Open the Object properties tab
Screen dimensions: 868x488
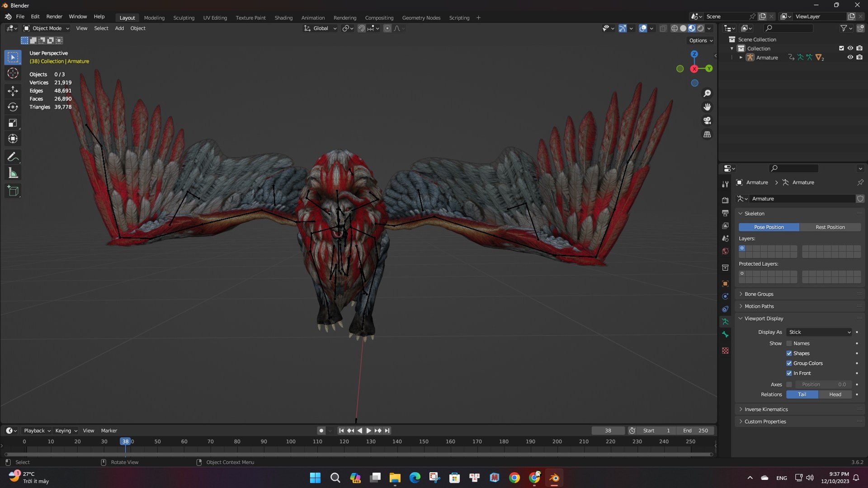coord(725,284)
